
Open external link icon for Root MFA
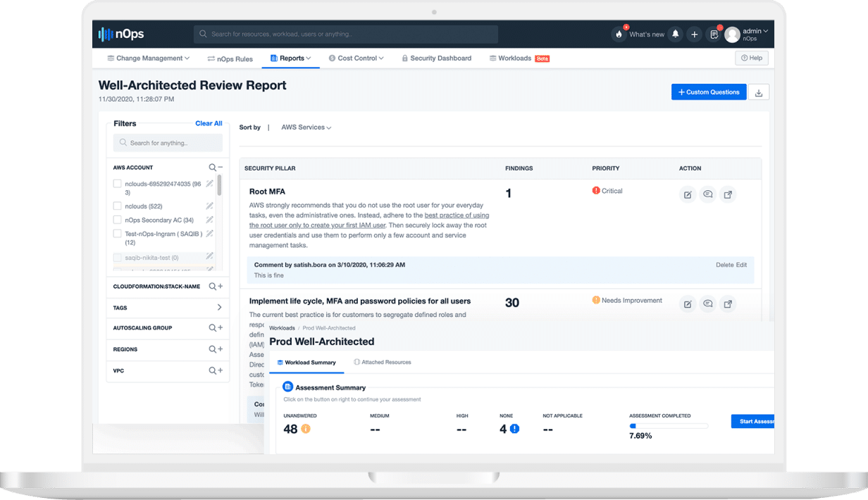click(x=728, y=194)
